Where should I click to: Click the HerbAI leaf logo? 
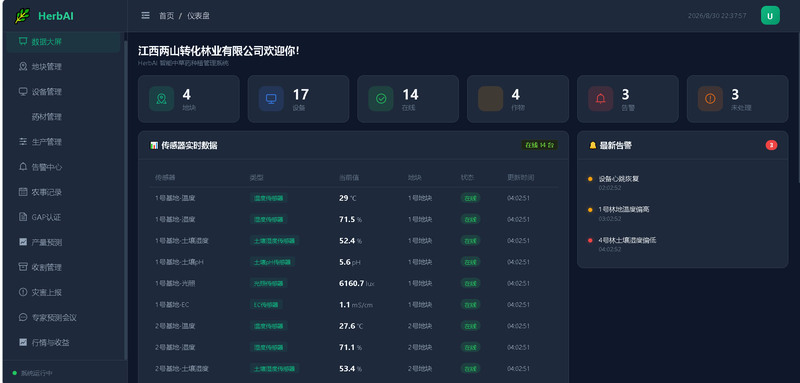click(22, 16)
